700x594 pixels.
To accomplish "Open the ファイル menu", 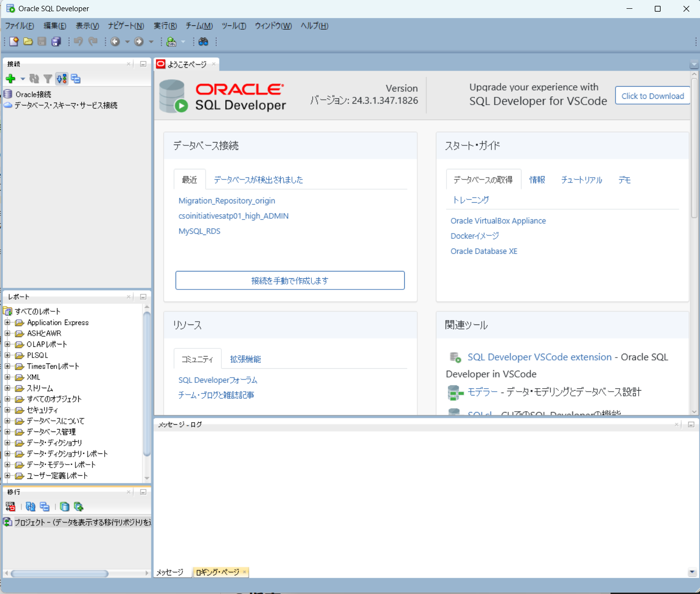I will coord(19,26).
